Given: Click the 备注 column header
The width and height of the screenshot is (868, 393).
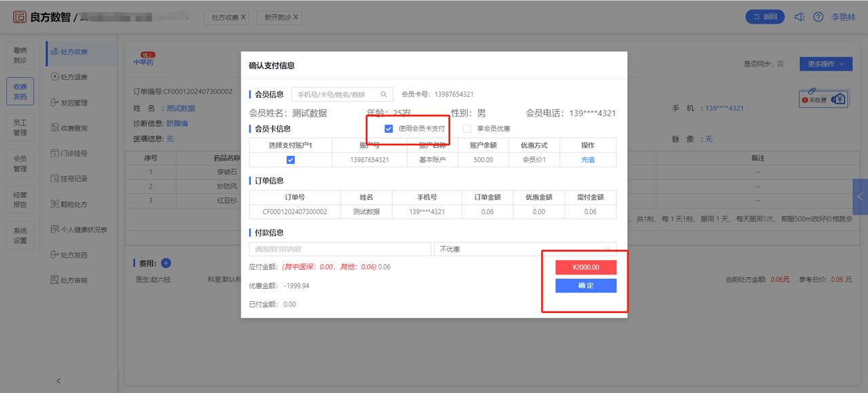Looking at the screenshot, I should (x=757, y=158).
